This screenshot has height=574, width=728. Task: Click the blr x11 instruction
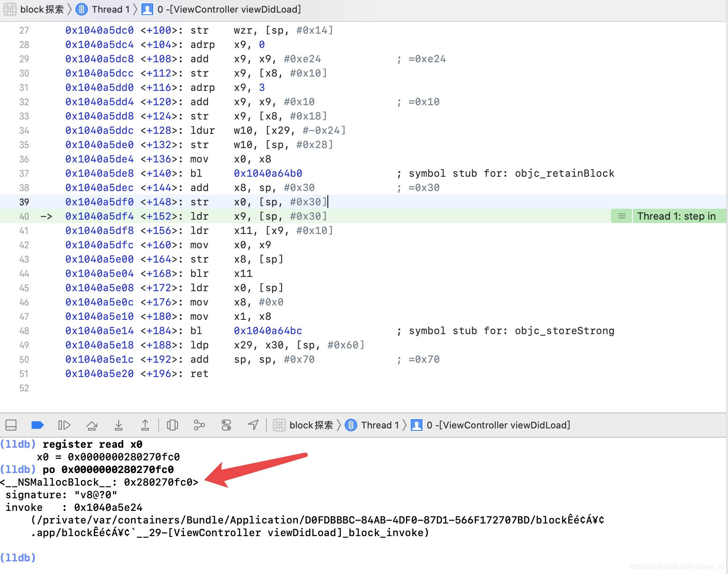(221, 274)
